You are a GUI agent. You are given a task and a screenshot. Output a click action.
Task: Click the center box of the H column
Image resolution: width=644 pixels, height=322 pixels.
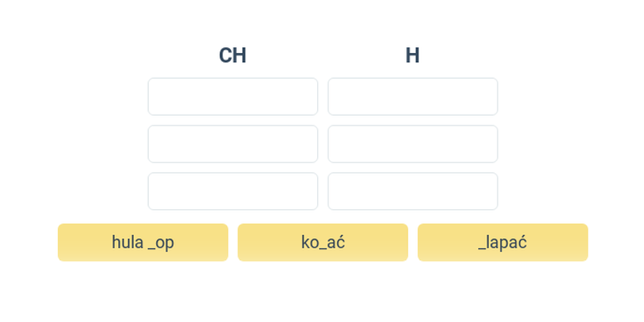pyautogui.click(x=413, y=144)
